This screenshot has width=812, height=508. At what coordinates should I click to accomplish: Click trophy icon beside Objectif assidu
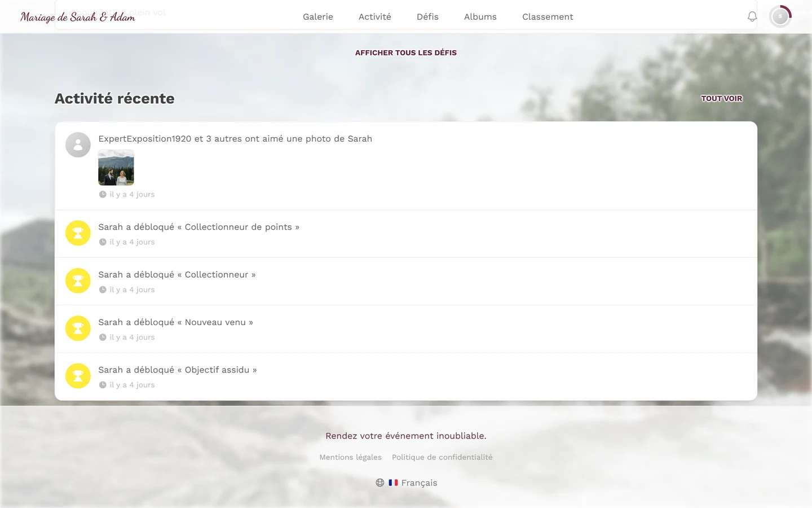[78, 376]
